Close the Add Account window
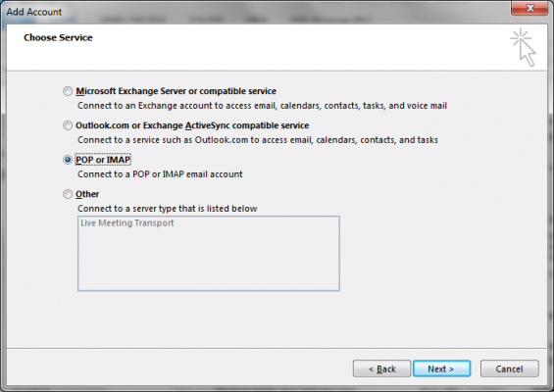The height and width of the screenshot is (392, 554). click(x=529, y=8)
